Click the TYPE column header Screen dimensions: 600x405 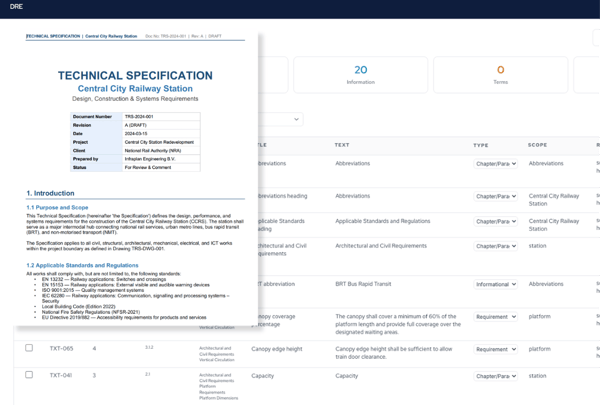[x=481, y=145]
